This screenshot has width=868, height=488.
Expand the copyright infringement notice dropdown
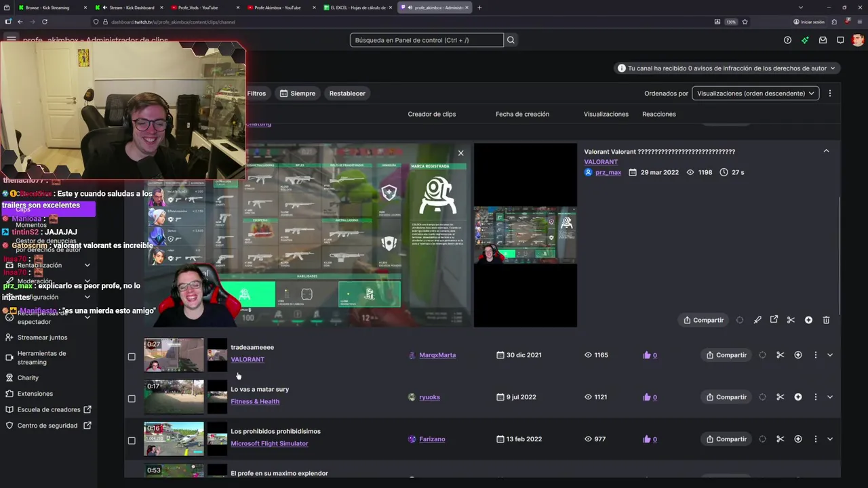tap(727, 68)
